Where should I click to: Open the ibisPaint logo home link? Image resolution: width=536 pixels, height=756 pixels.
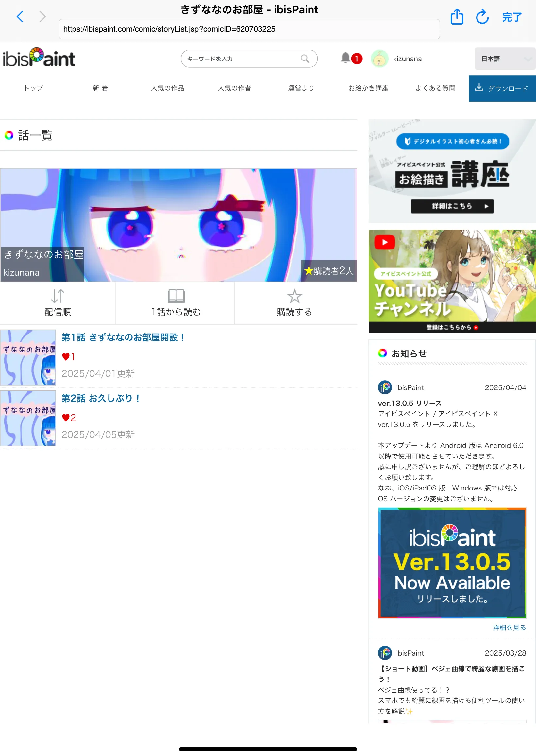(39, 58)
